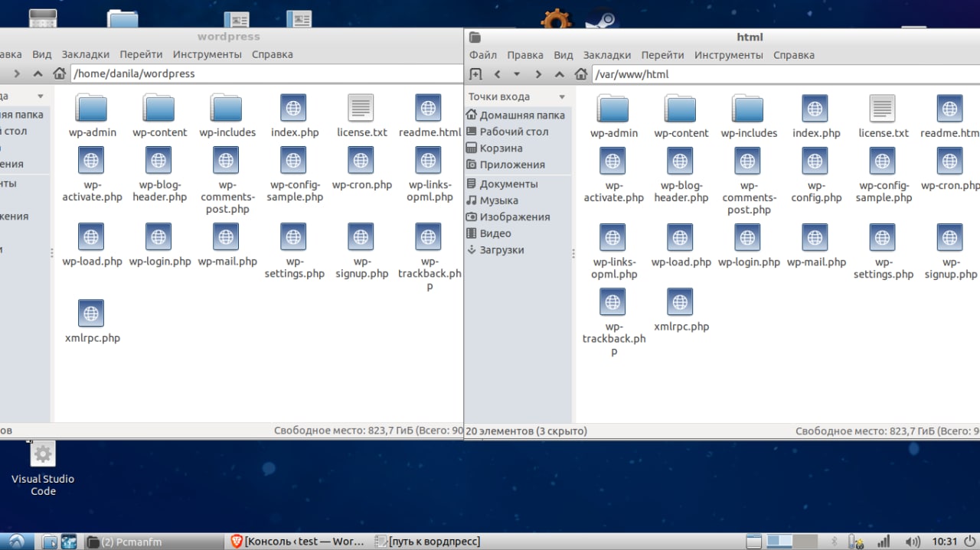980x550 pixels.
Task: Open the Файл menu in html window
Action: click(483, 55)
